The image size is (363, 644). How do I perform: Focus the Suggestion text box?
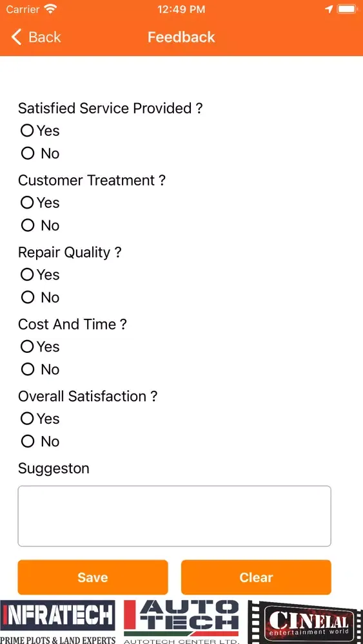174,516
